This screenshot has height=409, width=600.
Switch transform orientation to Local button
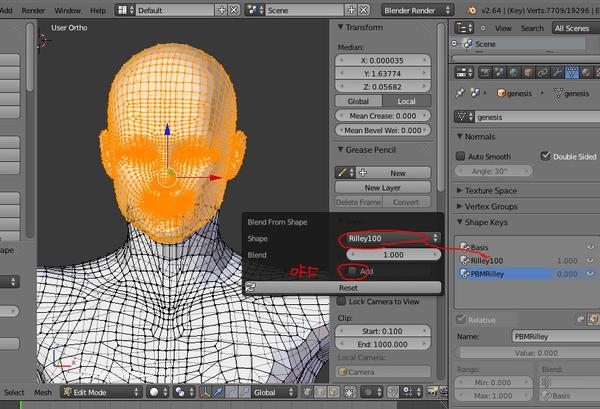[x=406, y=101]
